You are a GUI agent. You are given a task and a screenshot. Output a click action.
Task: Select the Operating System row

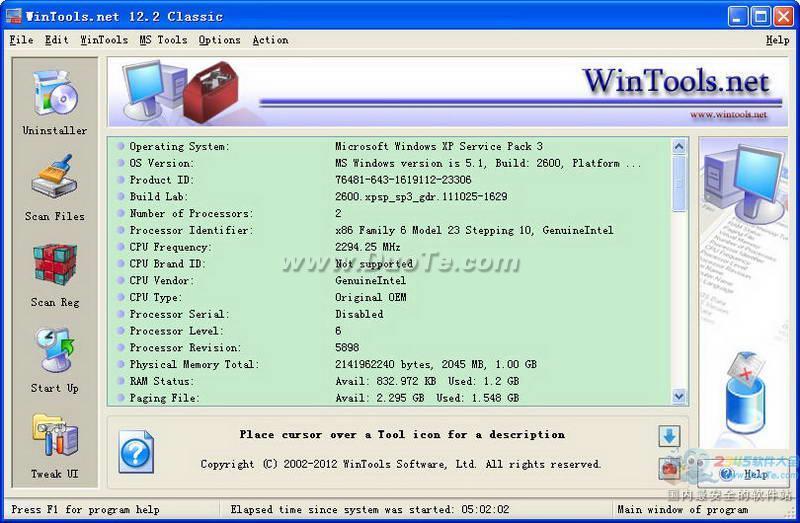pos(390,146)
